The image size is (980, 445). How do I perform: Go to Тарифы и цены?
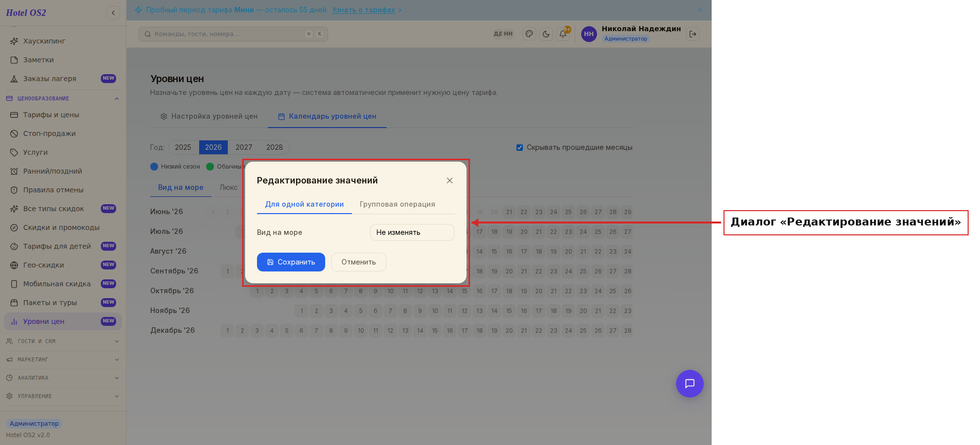click(63, 115)
